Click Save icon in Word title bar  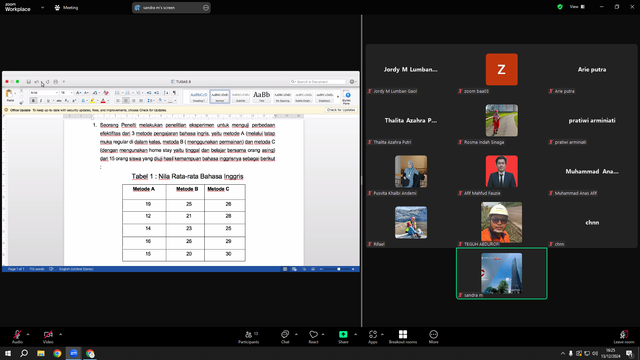coord(29,82)
